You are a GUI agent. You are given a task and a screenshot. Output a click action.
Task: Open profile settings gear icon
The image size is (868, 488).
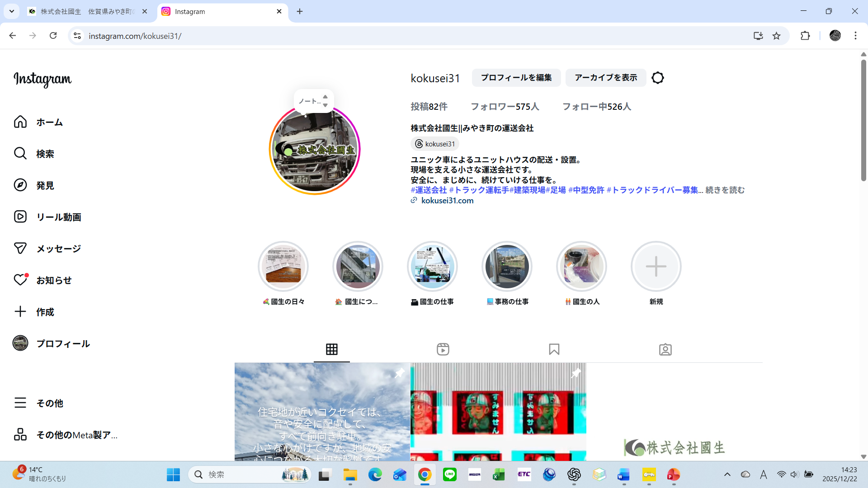(x=658, y=78)
